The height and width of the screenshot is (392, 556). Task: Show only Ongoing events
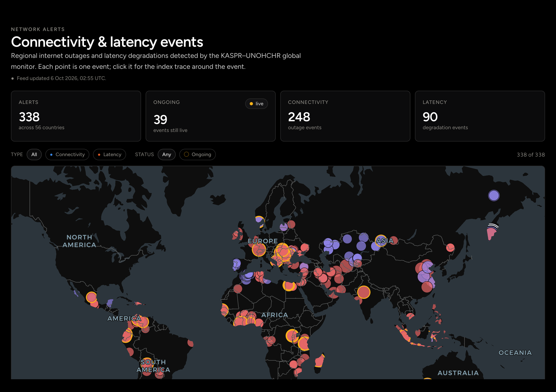click(x=197, y=155)
